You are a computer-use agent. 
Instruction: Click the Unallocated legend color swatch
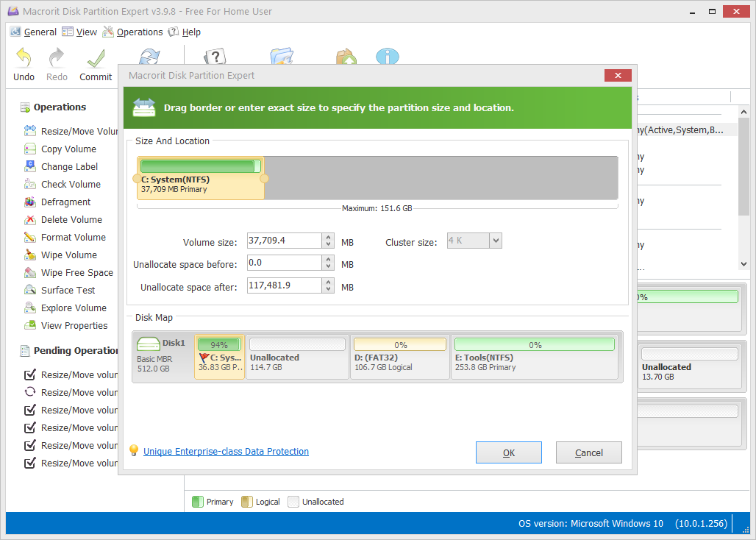[293, 502]
